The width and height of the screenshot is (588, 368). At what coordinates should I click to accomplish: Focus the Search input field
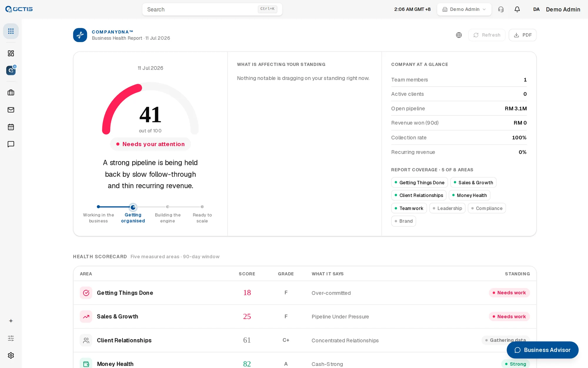coord(212,9)
